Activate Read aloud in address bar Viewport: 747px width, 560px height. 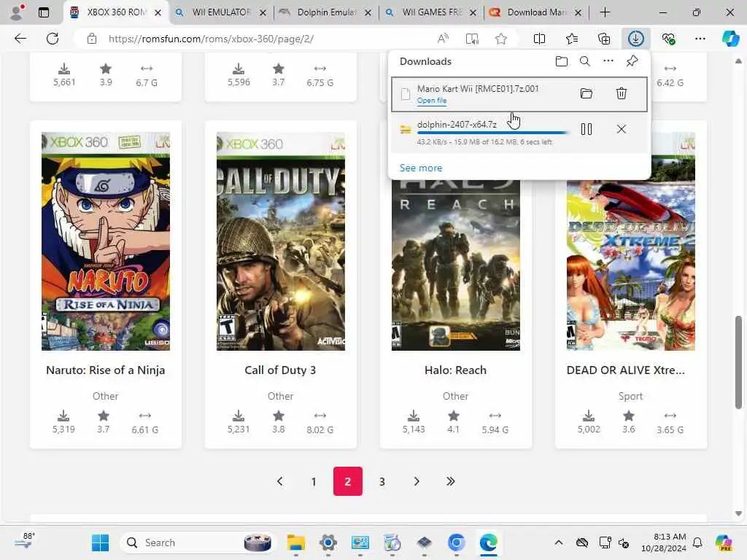(x=443, y=39)
